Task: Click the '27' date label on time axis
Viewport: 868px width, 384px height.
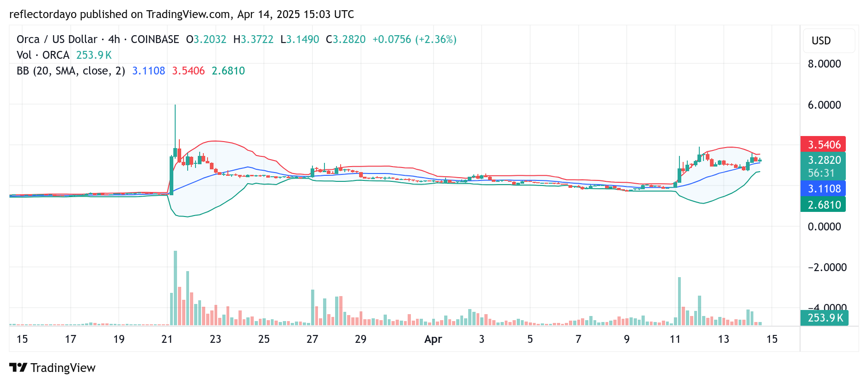Action: (312, 339)
